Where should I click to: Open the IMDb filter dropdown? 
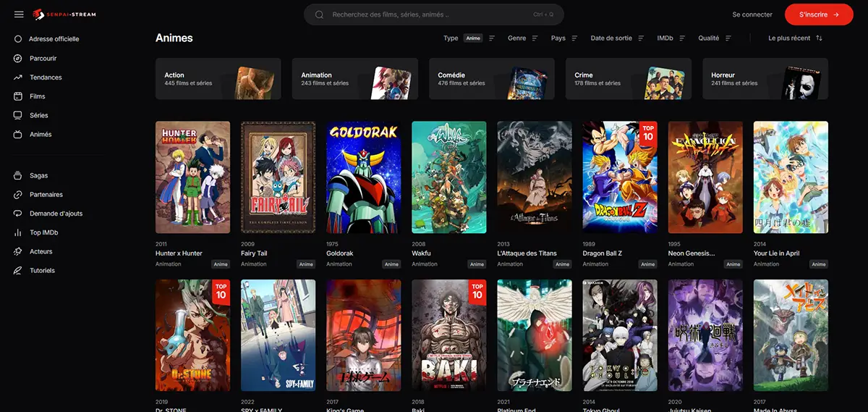coord(672,38)
